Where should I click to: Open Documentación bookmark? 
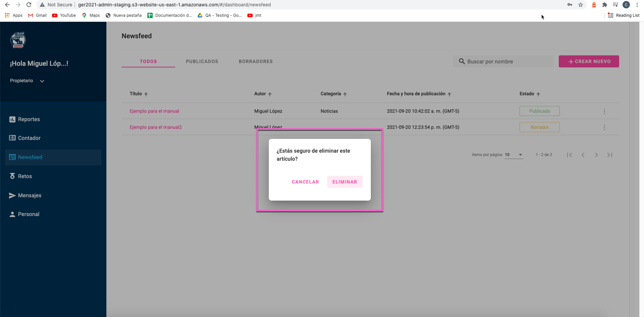point(170,15)
